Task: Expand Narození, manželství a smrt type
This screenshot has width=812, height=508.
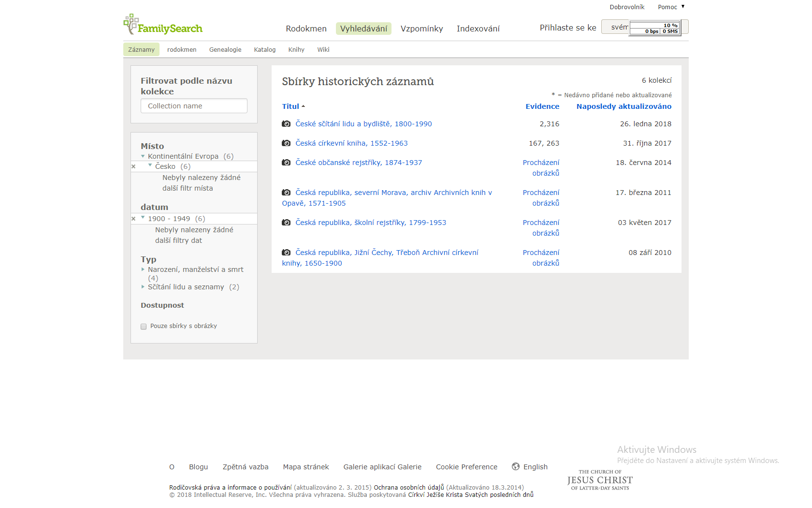Action: 143,269
